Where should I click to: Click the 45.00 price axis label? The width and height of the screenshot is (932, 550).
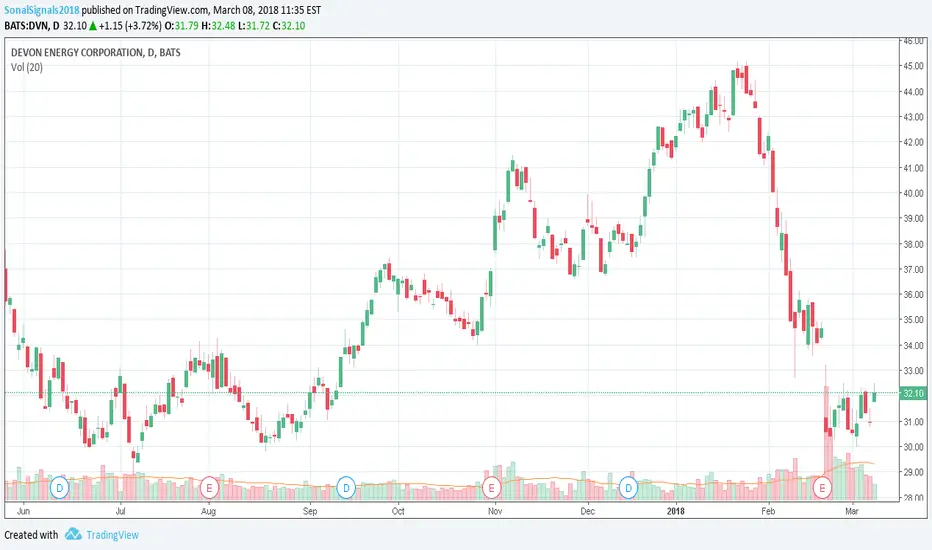914,66
